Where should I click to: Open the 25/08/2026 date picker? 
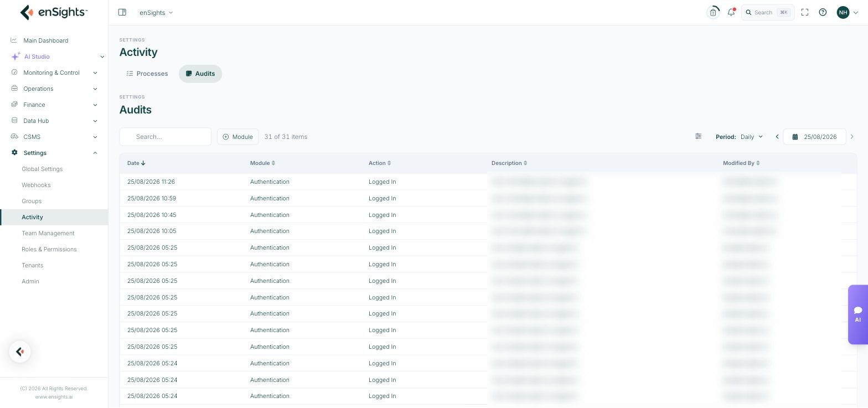point(814,137)
